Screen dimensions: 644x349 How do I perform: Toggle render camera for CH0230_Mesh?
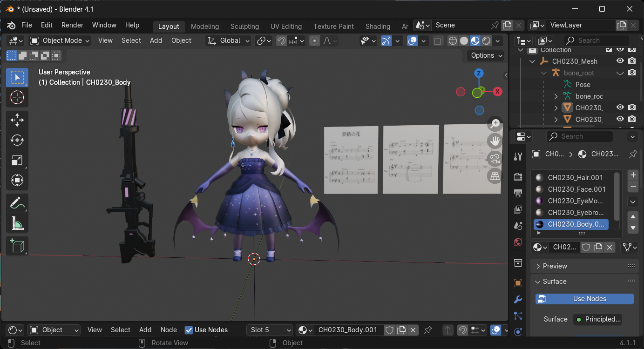point(632,61)
